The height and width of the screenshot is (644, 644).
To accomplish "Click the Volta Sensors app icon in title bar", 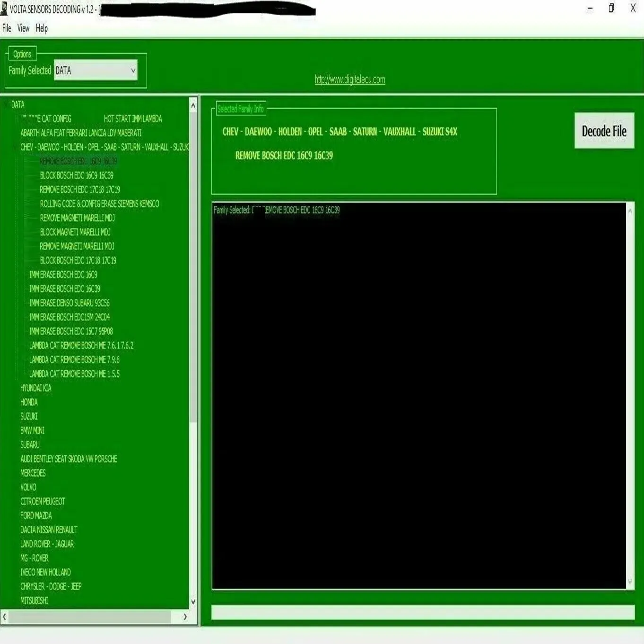I will click(x=4, y=9).
